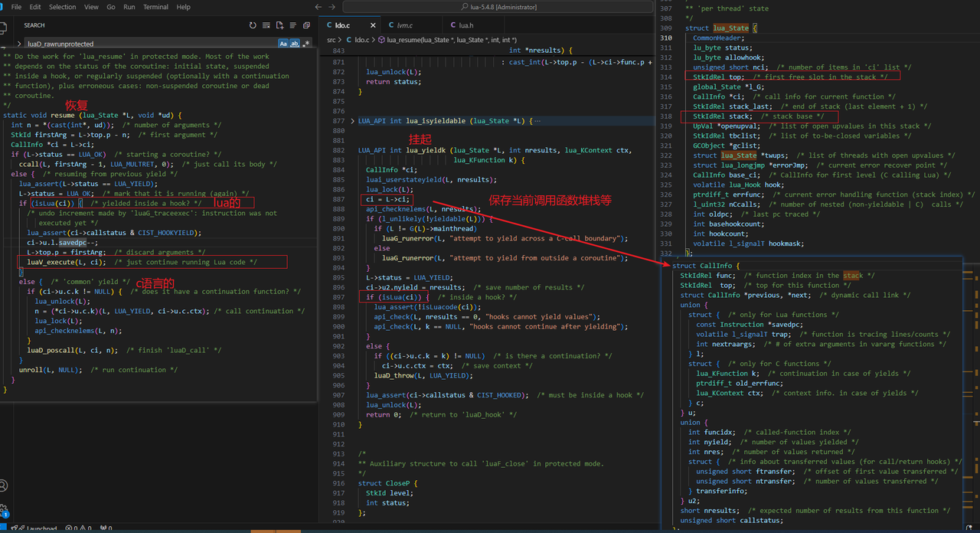Go back in navigation history
Image resolution: width=980 pixels, height=533 pixels.
coord(320,7)
